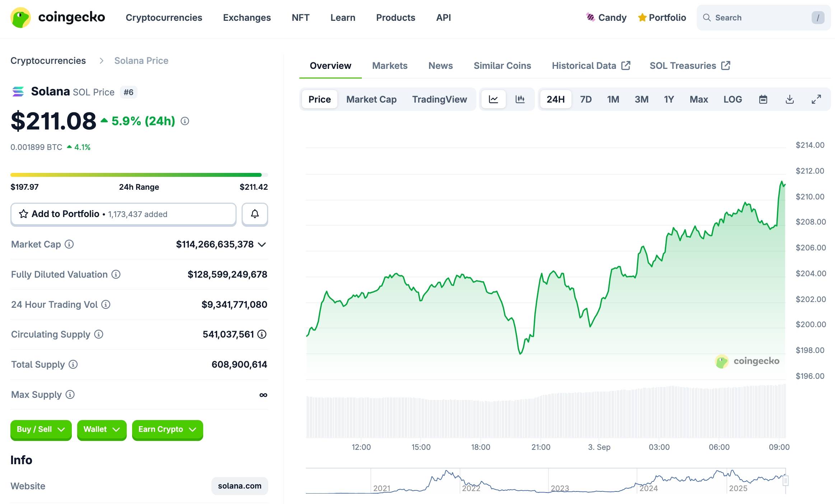The image size is (835, 504).
Task: Open the Wallet dropdown
Action: pyautogui.click(x=102, y=429)
